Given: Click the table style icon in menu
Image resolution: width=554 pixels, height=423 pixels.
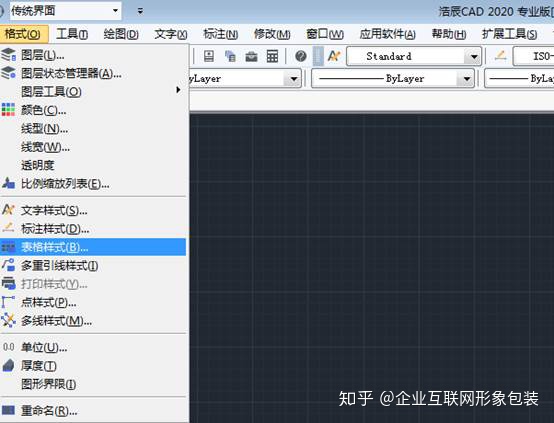Looking at the screenshot, I should coord(8,247).
